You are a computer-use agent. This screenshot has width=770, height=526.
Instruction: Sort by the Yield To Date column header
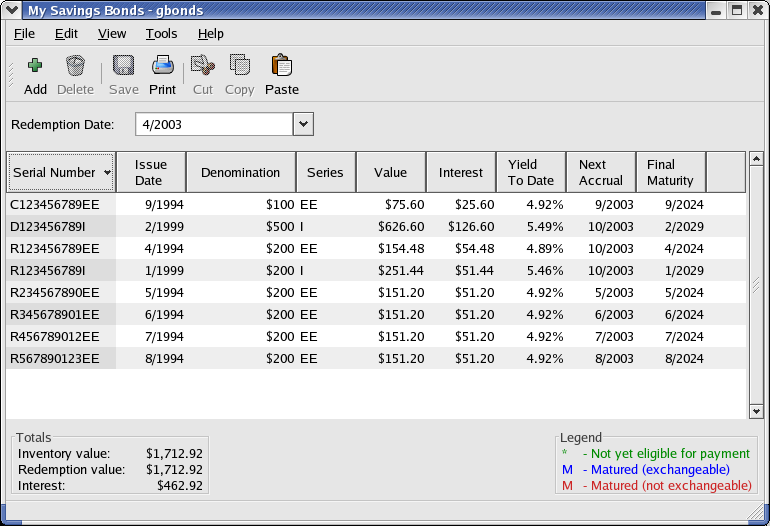pos(531,172)
